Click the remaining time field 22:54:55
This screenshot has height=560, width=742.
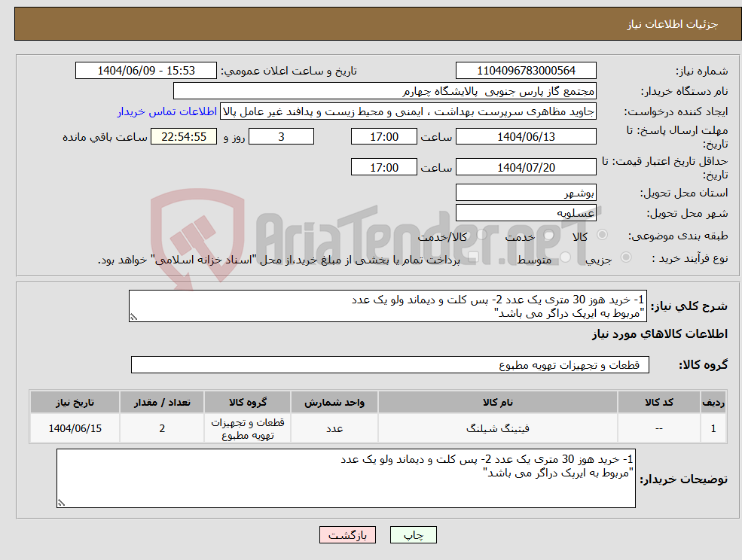[x=184, y=137]
